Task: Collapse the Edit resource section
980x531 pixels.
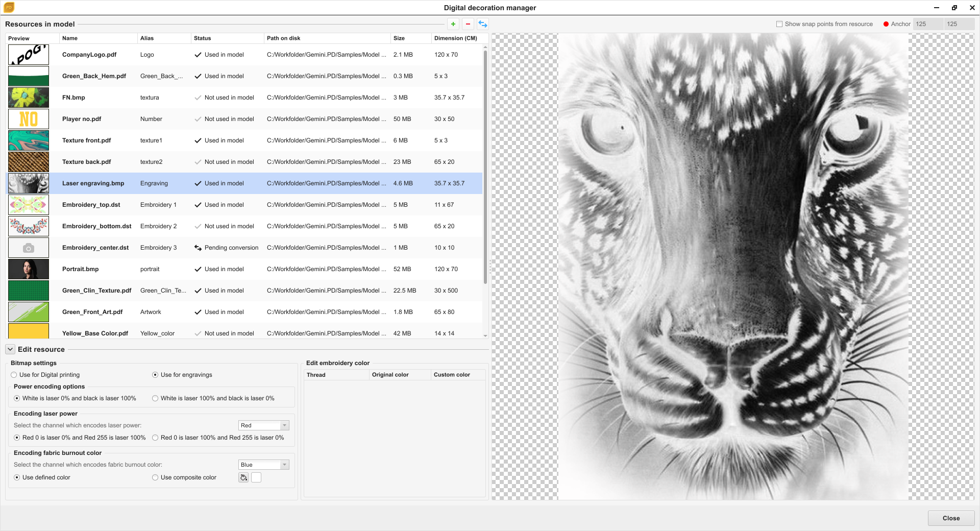Action: [x=10, y=349]
